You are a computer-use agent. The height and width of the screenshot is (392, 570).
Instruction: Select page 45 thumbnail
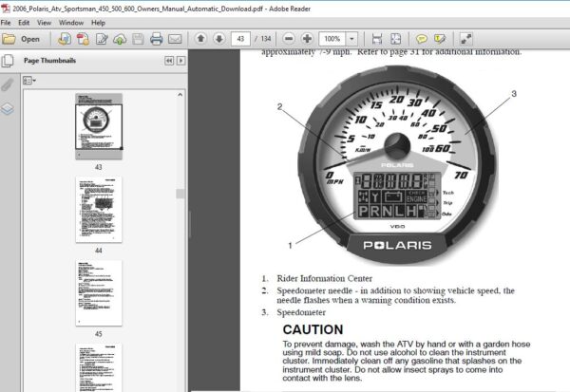point(99,293)
